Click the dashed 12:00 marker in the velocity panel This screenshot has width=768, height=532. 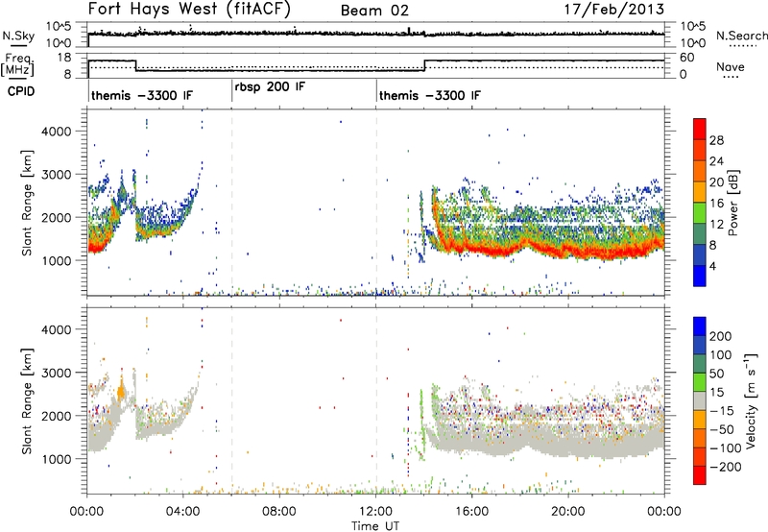coord(376,400)
